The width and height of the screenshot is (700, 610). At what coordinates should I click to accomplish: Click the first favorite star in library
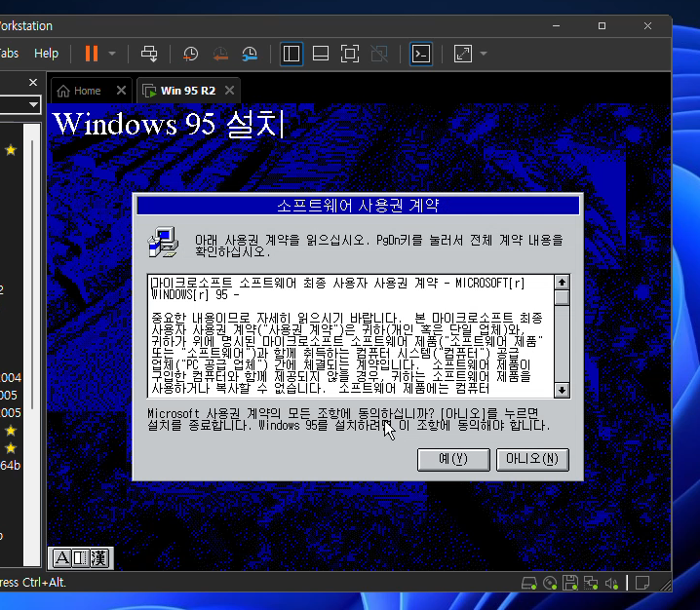pos(11,150)
